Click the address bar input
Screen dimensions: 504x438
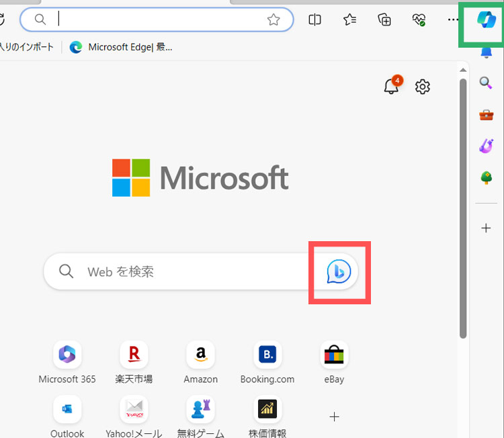[x=157, y=19]
